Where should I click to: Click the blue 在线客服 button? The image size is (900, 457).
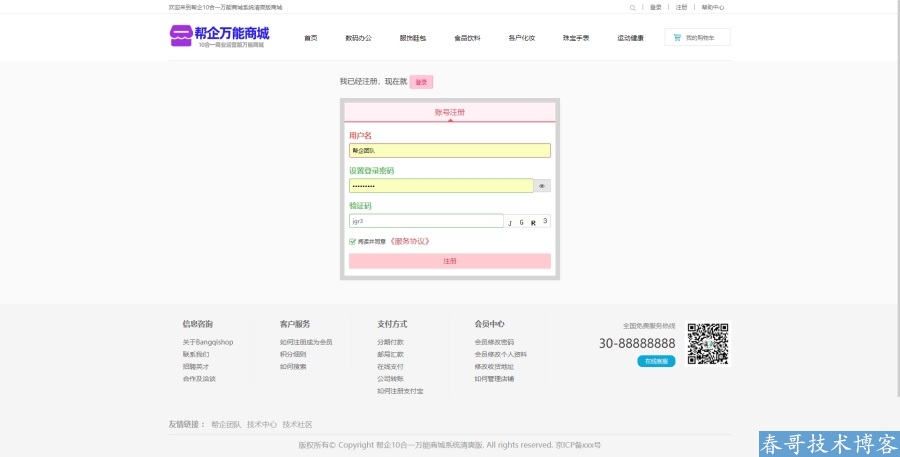tap(656, 361)
